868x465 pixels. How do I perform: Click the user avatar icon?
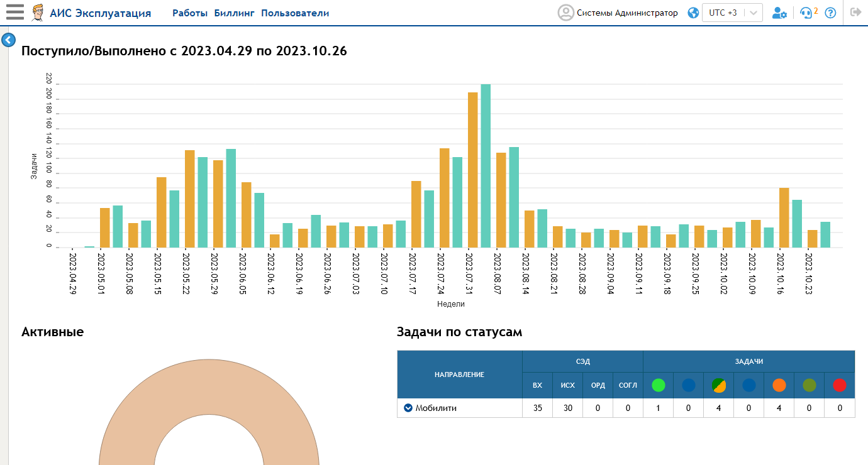[x=566, y=13]
